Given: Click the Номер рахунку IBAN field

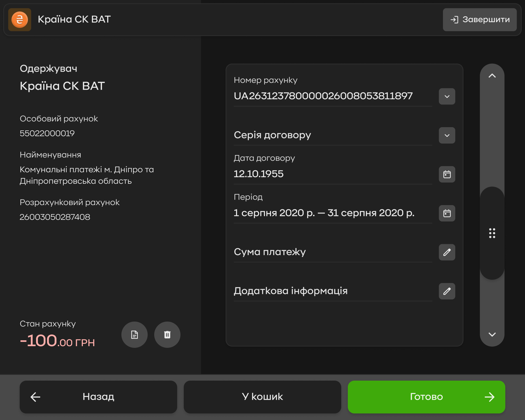Looking at the screenshot, I should click(x=333, y=96).
